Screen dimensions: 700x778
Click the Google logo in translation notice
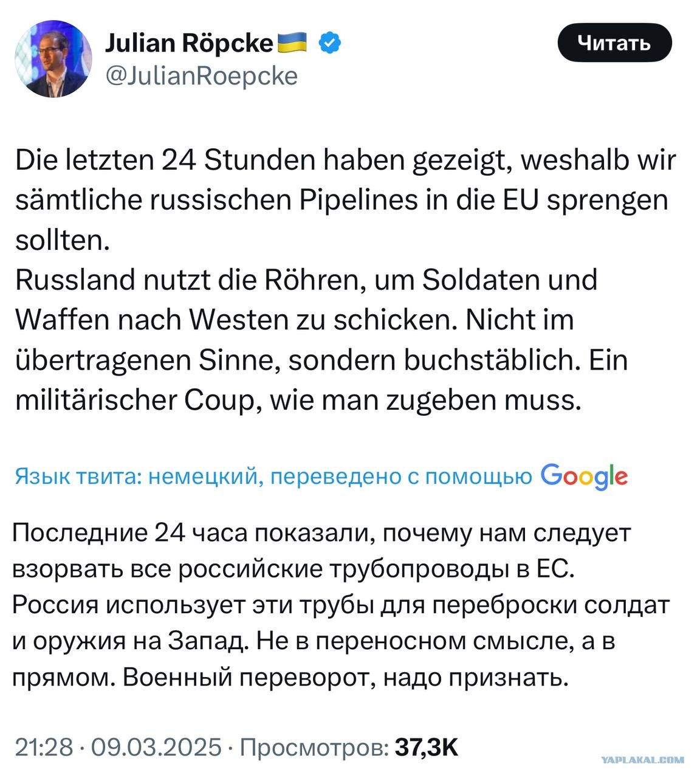pyautogui.click(x=583, y=477)
